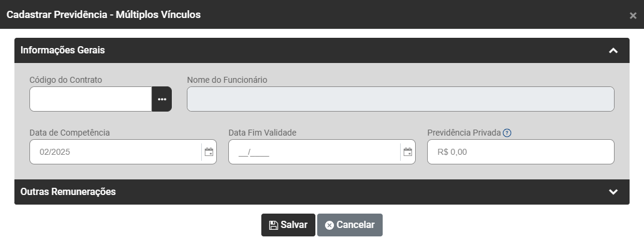Focus the Código do Contrato input
The image size is (644, 243).
[90, 99]
